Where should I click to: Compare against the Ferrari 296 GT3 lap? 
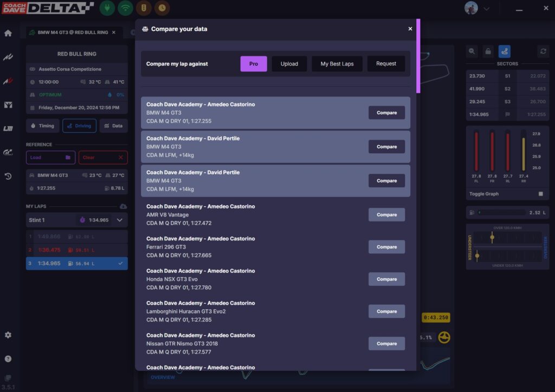pyautogui.click(x=386, y=247)
